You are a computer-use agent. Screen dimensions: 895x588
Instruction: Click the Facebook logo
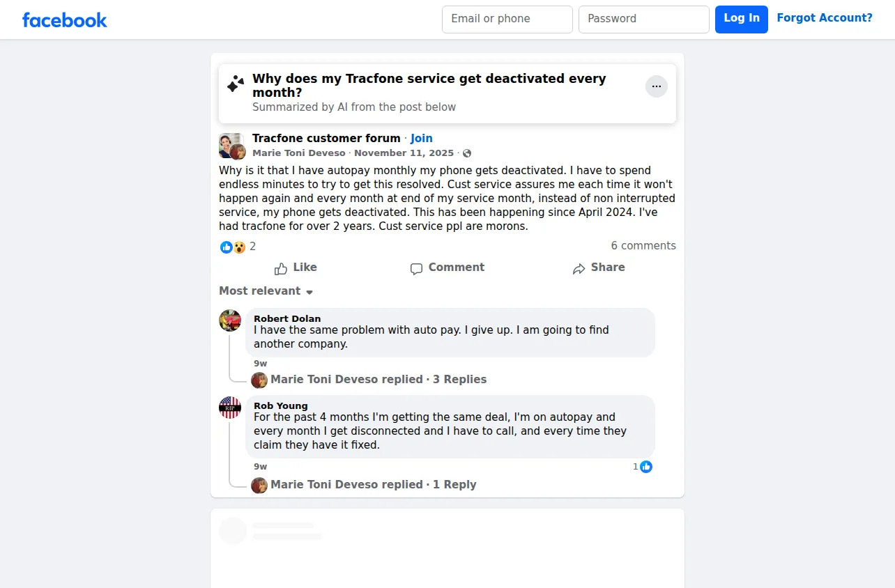[x=65, y=20]
